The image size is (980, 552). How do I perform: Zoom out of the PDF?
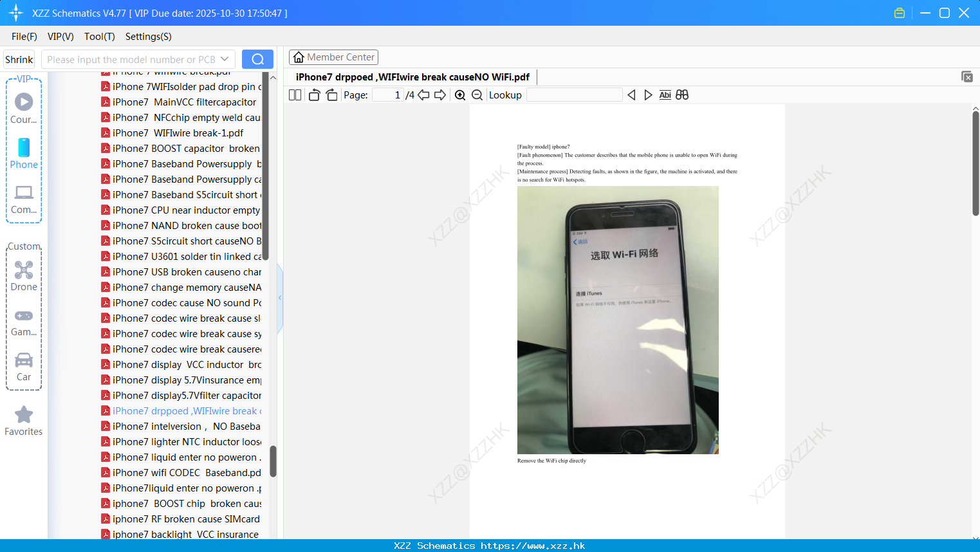pos(477,95)
